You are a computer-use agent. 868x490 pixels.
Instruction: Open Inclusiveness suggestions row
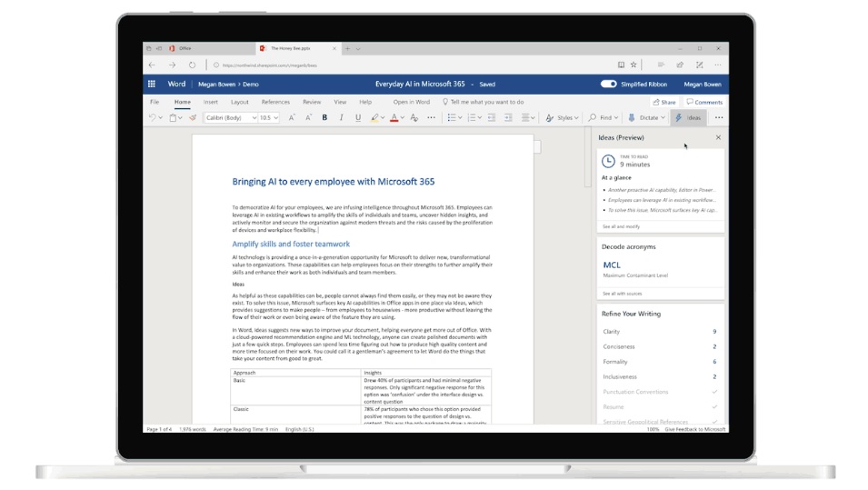[x=661, y=376]
